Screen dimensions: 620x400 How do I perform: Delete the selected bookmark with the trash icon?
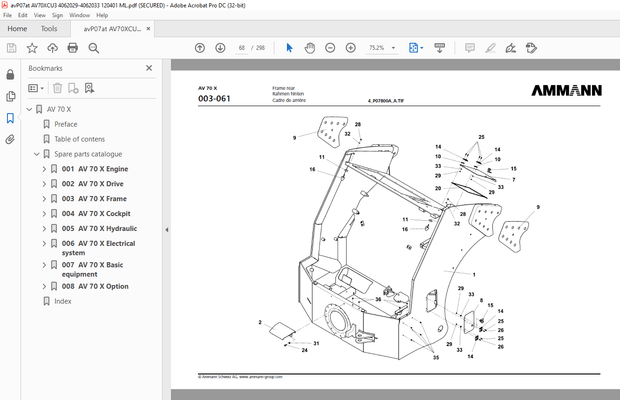click(x=57, y=88)
